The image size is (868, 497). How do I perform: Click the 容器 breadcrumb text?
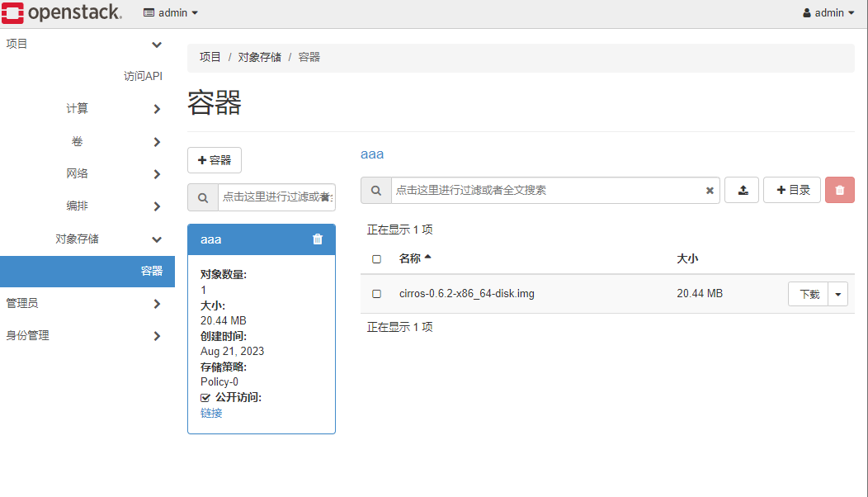pyautogui.click(x=309, y=57)
